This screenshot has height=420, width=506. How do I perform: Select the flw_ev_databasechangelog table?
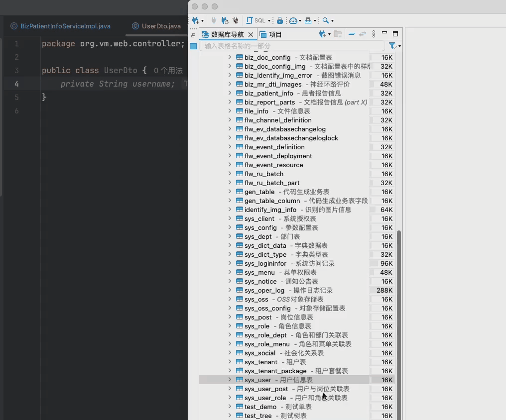[285, 129]
